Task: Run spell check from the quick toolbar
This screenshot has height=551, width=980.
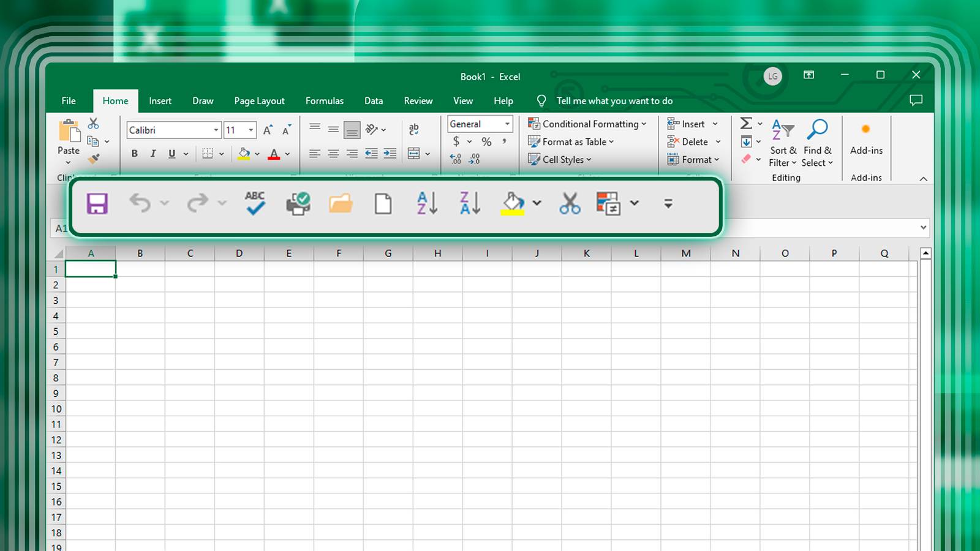Action: coord(254,203)
